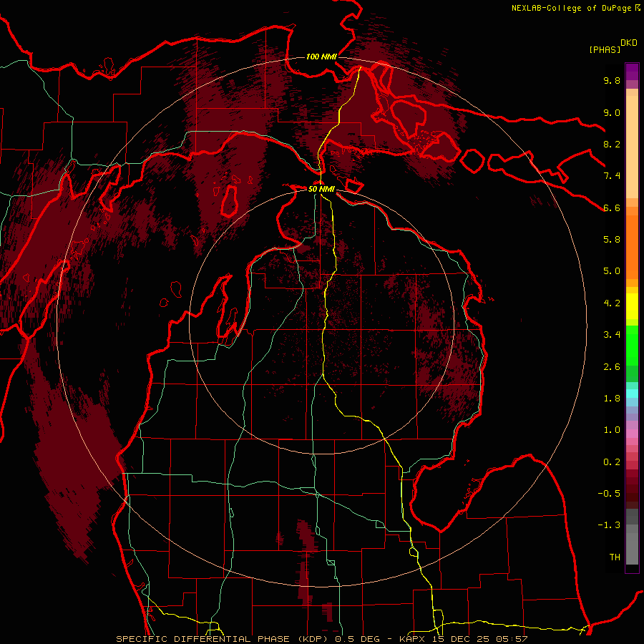Click the 100 NMI range ring label

click(321, 57)
